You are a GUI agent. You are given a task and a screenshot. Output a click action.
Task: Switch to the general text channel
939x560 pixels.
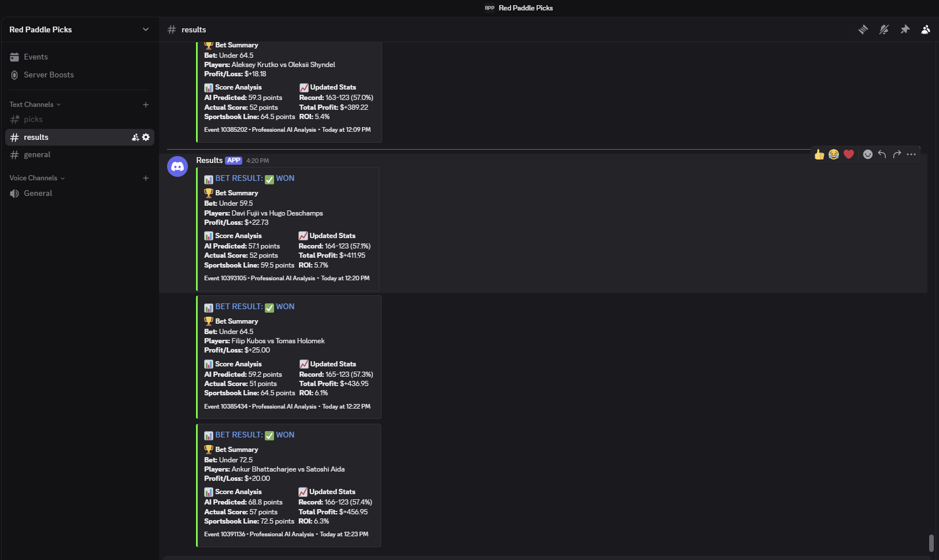[x=37, y=155]
